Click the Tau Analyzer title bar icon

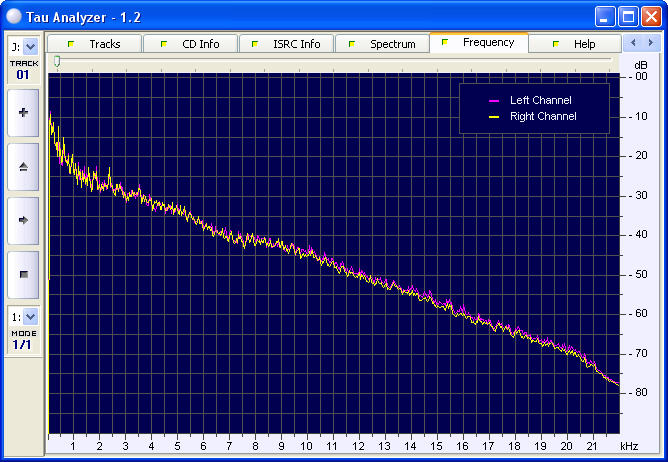pyautogui.click(x=13, y=16)
